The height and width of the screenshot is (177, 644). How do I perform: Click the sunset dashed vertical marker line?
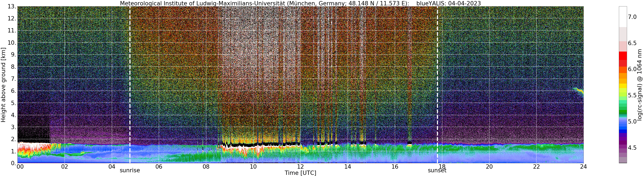coord(438,85)
